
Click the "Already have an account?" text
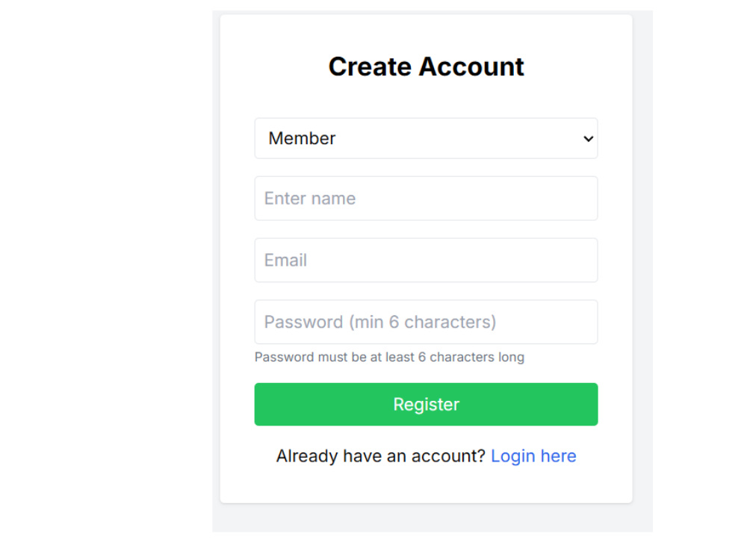(x=380, y=455)
